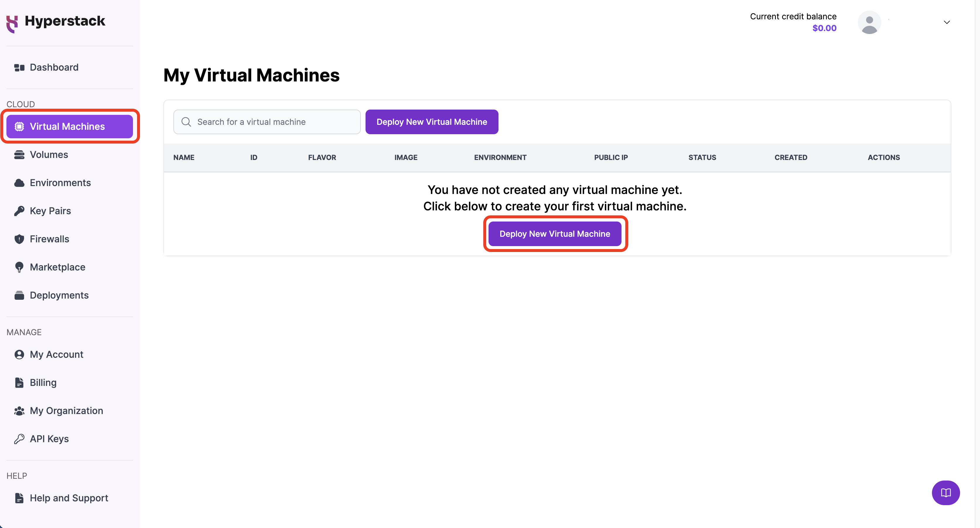Click the Hyperstack brand name
This screenshot has height=528, width=980.
[x=65, y=21]
